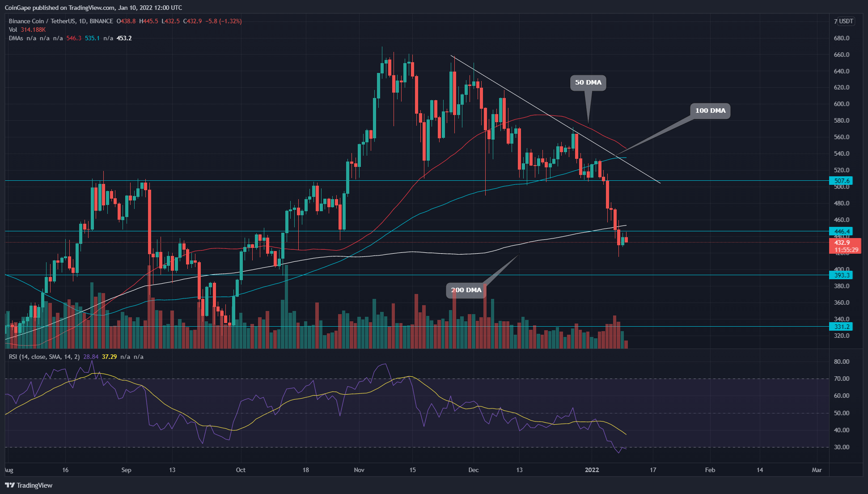Click the 680.0 price axis label
Screen dimensions: 868x494
[x=842, y=38]
